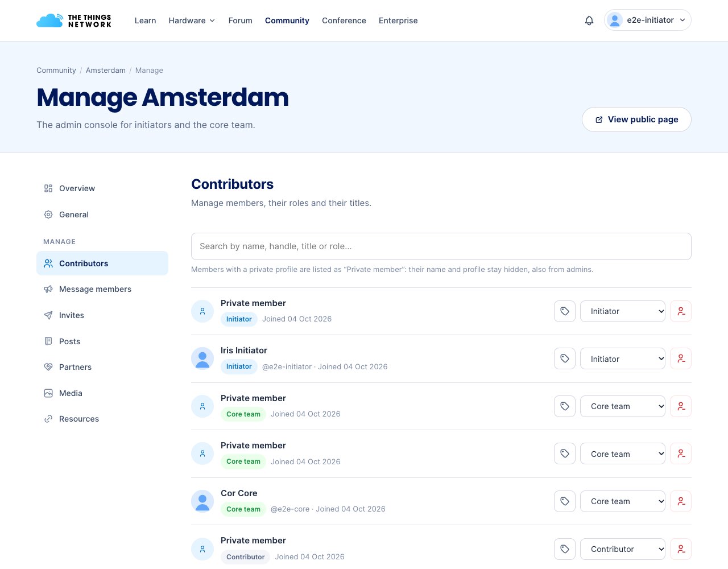The image size is (728, 569).
Task: Open the Enterprise navigation link
Action: (398, 20)
